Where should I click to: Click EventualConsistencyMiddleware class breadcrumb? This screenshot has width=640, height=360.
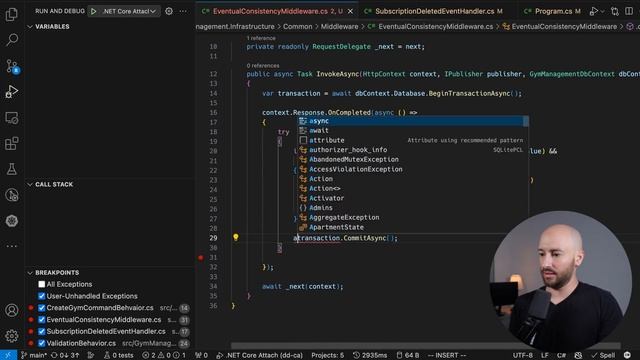(560, 27)
